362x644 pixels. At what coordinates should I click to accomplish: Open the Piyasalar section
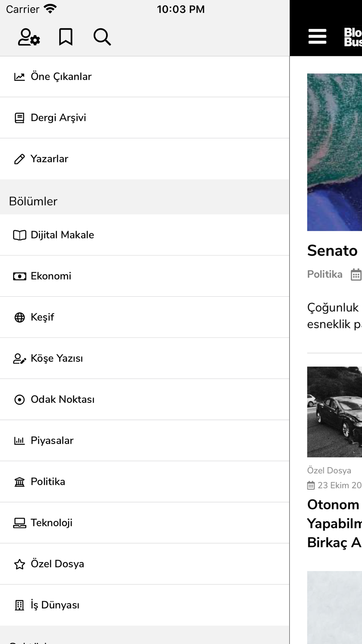144,440
